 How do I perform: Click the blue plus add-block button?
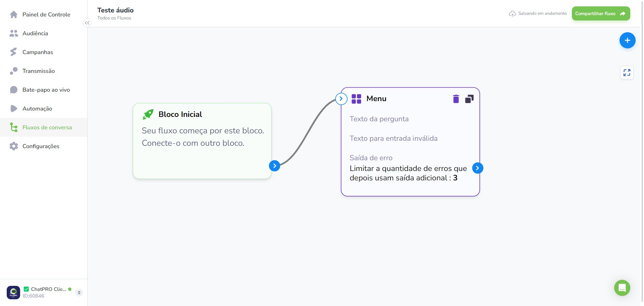(627, 40)
